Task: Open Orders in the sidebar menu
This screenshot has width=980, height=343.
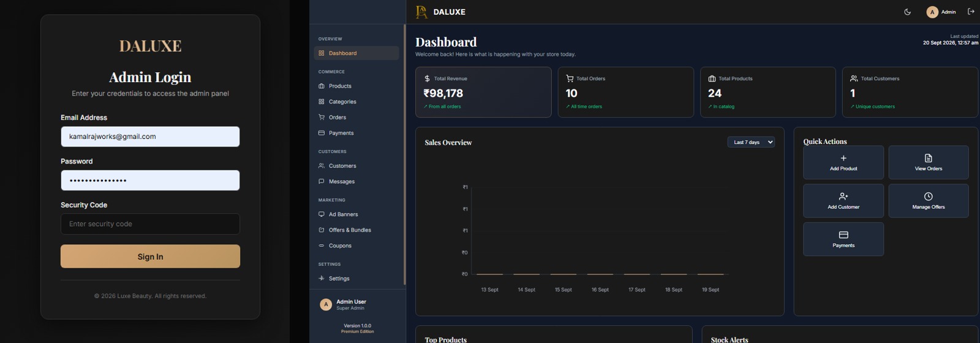Action: point(356,118)
